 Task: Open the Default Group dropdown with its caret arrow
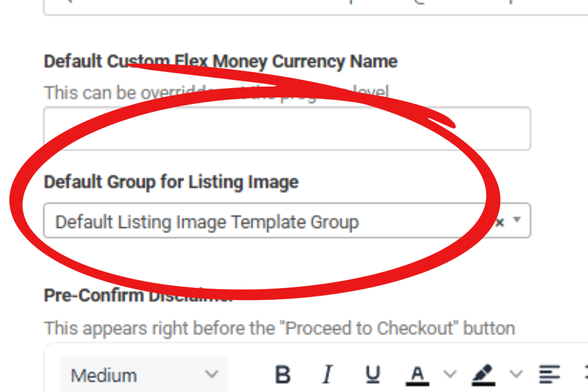coord(516,220)
